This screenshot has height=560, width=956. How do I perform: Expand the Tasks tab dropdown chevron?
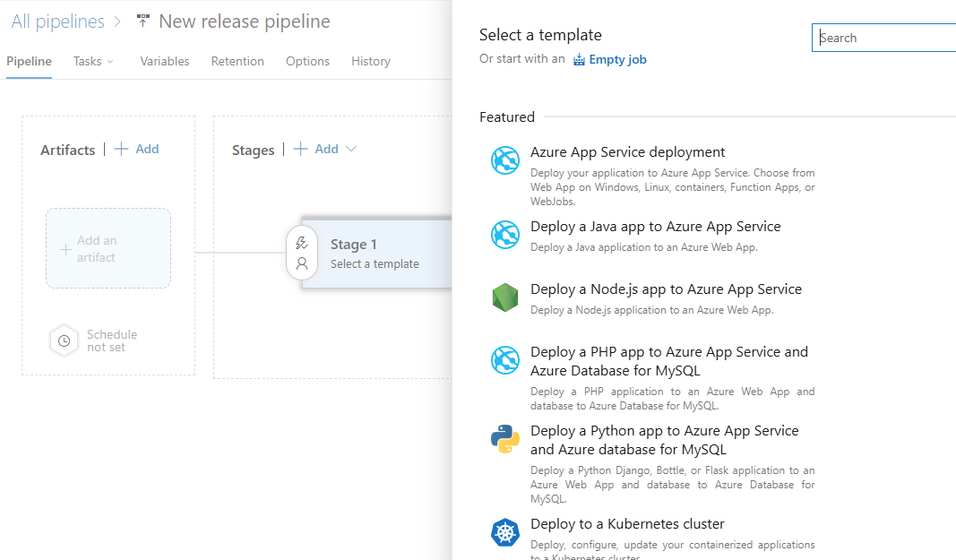pos(110,62)
